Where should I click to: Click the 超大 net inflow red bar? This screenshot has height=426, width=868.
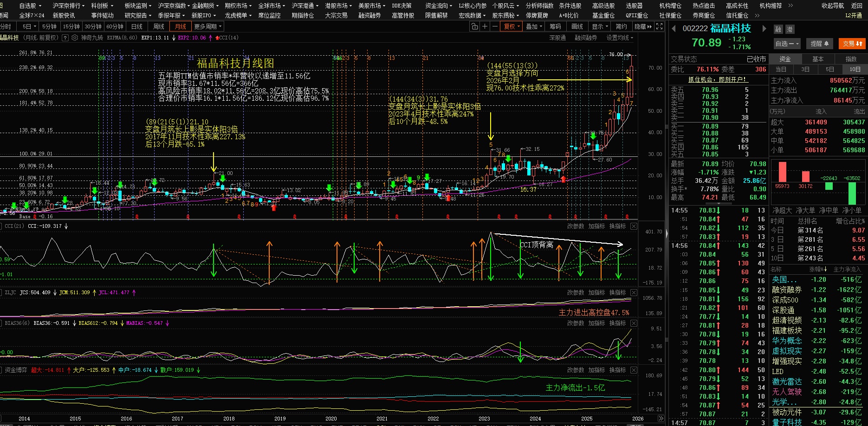pyautogui.click(x=783, y=172)
